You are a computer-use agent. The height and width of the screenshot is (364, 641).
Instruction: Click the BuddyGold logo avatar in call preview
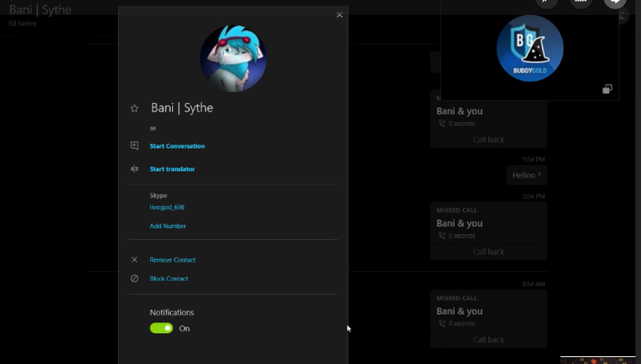pos(530,48)
